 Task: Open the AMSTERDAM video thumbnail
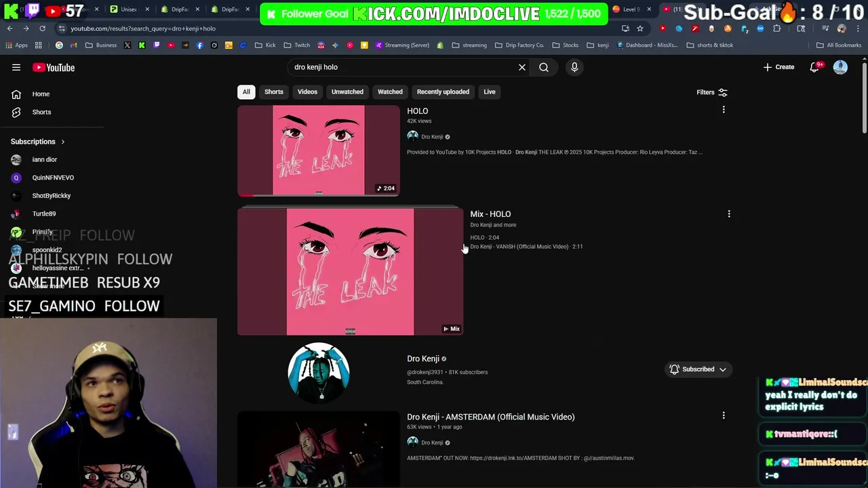pos(319,449)
